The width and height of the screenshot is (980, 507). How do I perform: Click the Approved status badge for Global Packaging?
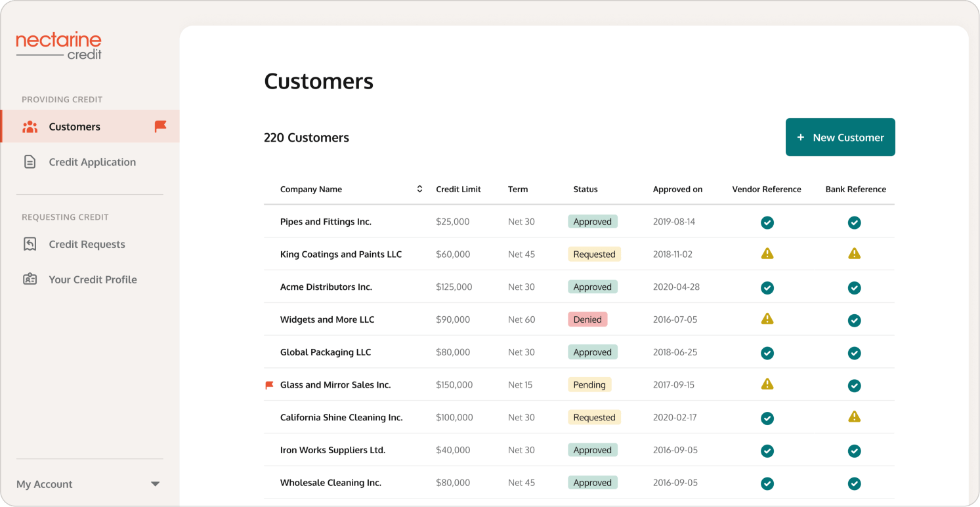click(x=592, y=352)
